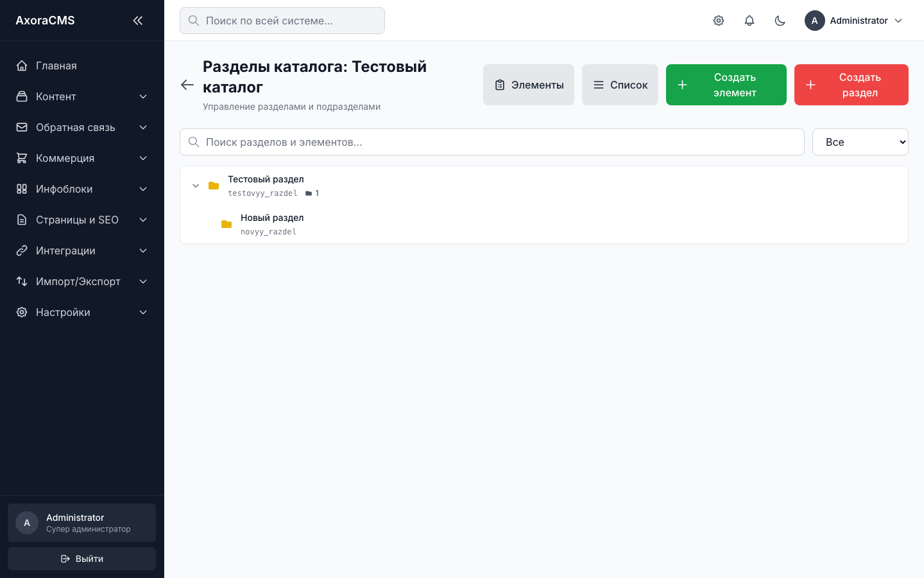924x578 pixels.
Task: Go back with the left arrow
Action: coord(187,85)
